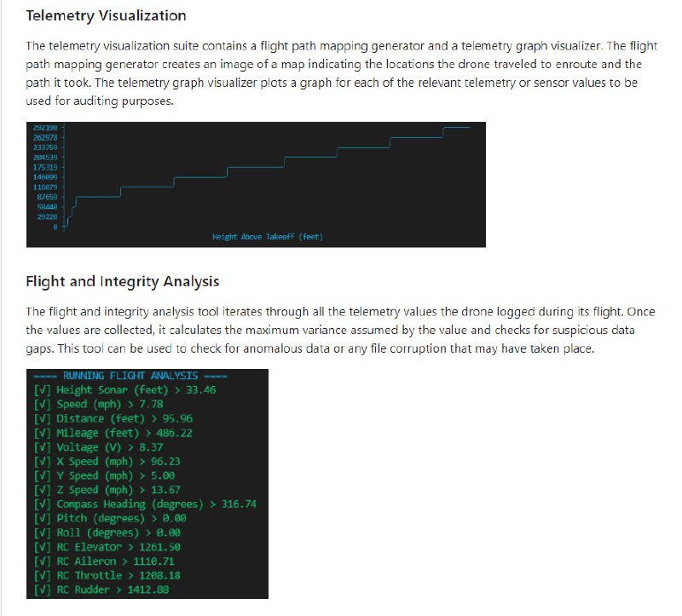The image size is (682, 616).
Task: Click the Flight and Integrity Analysis heading
Action: coord(122,281)
